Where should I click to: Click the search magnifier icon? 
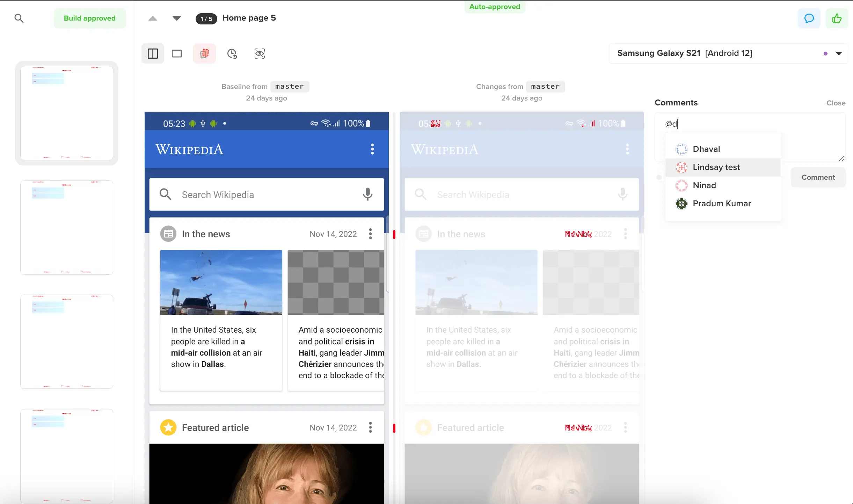19,18
